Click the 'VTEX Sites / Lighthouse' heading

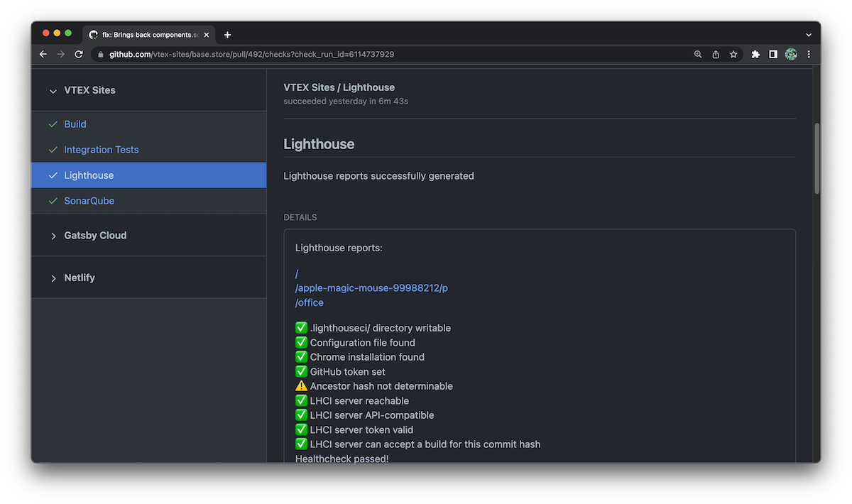tap(339, 87)
